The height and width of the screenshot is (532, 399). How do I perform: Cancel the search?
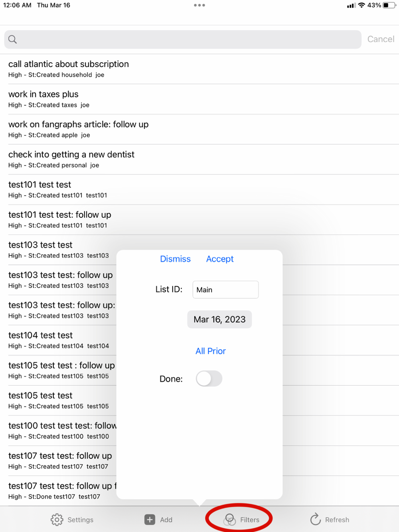(381, 39)
